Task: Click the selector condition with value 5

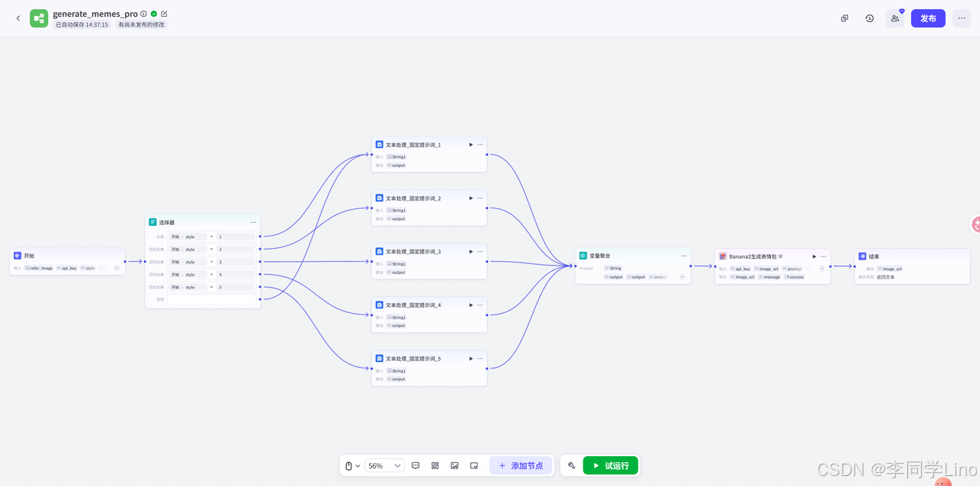Action: 212,287
